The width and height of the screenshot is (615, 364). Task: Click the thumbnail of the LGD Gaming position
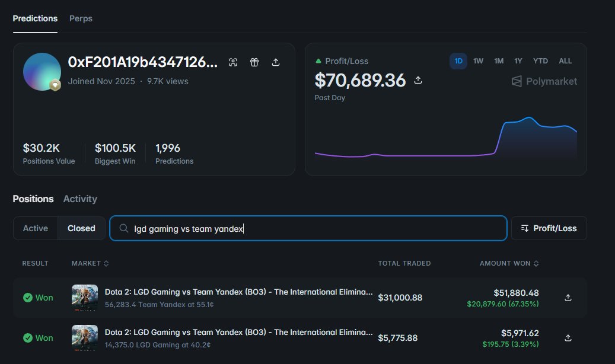[85, 338]
